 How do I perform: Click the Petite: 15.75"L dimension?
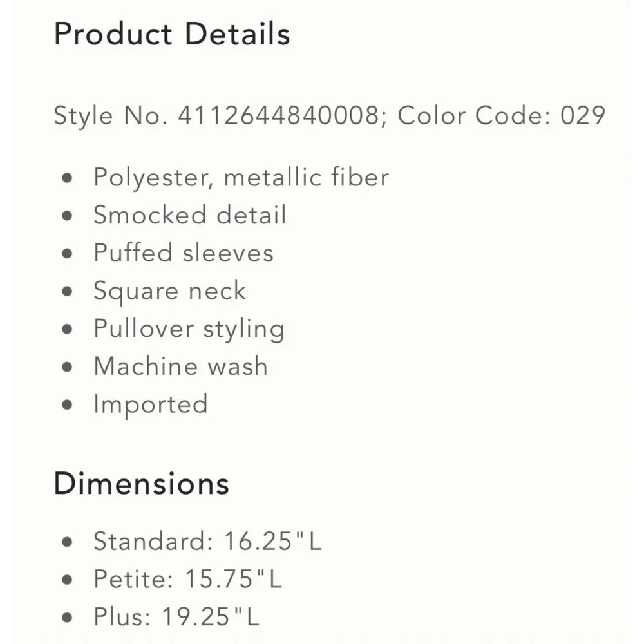click(x=187, y=579)
